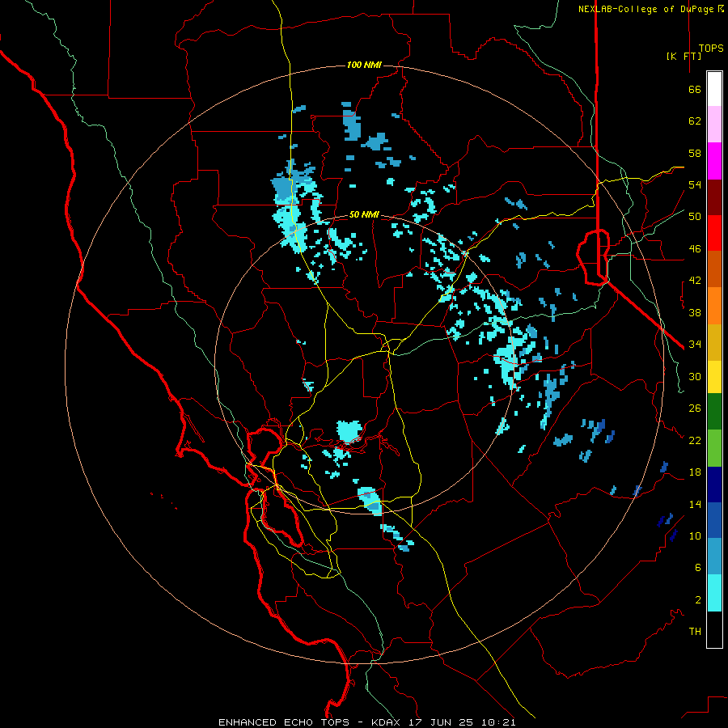Click the 'TOPS' legend title
The height and width of the screenshot is (728, 728).
tap(711, 49)
